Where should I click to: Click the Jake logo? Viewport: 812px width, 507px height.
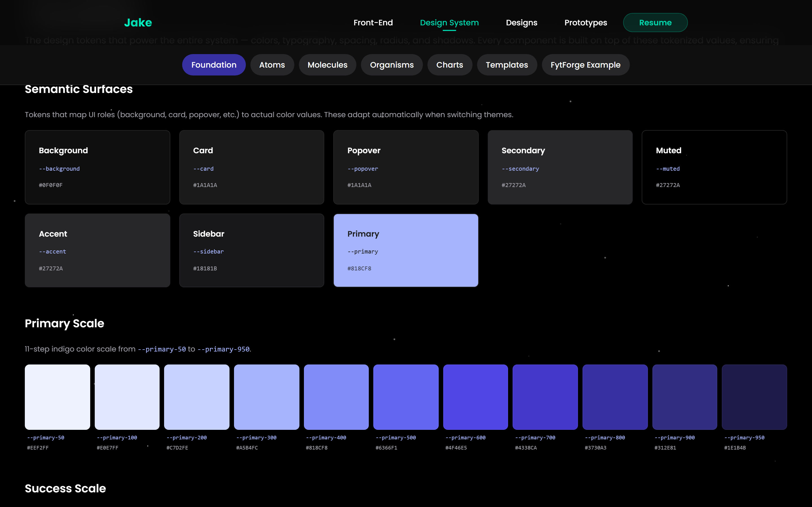[138, 23]
